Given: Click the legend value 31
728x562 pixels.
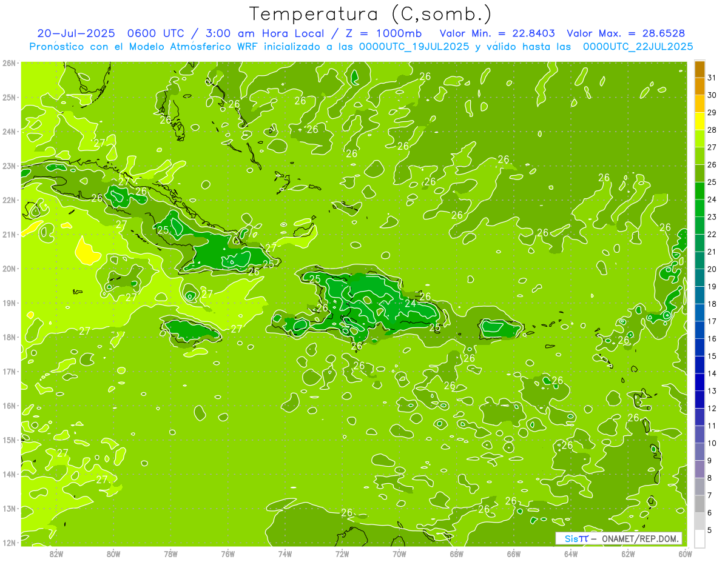Looking at the screenshot, I should pos(712,78).
